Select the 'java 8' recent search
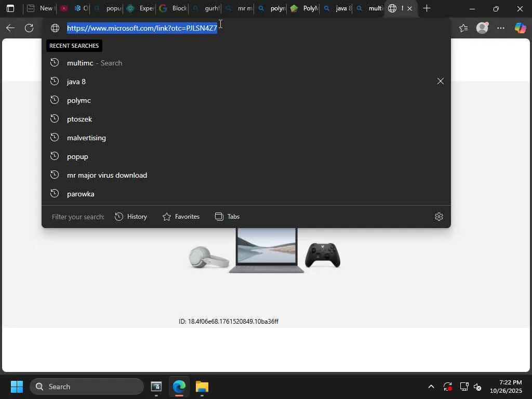Screen dimensions: 532x399 pos(246,82)
